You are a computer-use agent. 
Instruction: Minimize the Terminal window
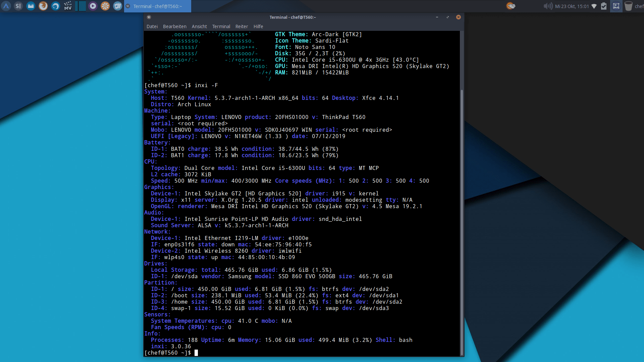[x=437, y=17]
